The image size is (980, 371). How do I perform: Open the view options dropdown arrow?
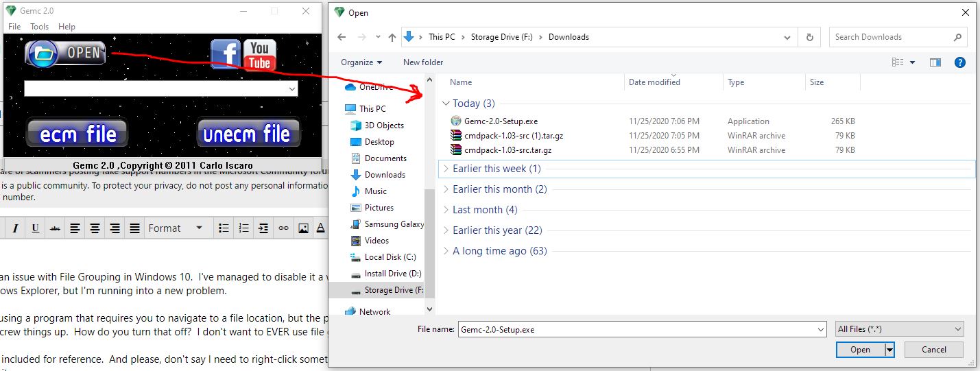(x=912, y=62)
